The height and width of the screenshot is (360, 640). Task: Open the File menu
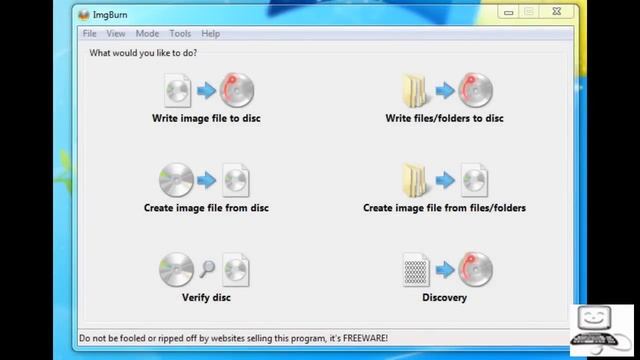(89, 33)
